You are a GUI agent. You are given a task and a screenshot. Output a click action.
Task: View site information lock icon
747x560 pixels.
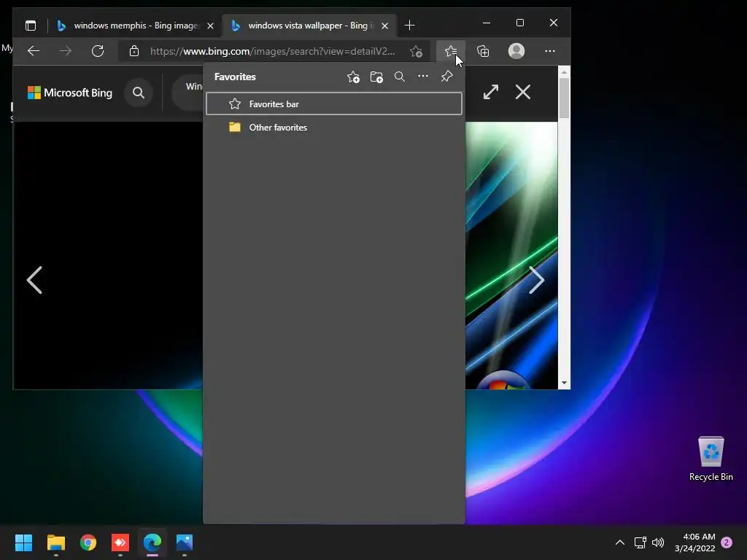coord(134,51)
